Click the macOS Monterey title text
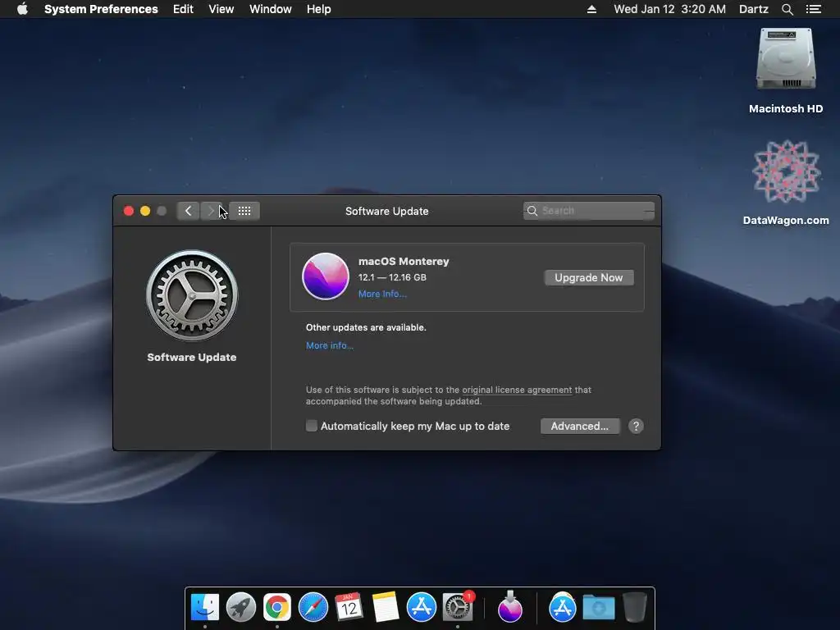The width and height of the screenshot is (840, 630). pyautogui.click(x=404, y=261)
